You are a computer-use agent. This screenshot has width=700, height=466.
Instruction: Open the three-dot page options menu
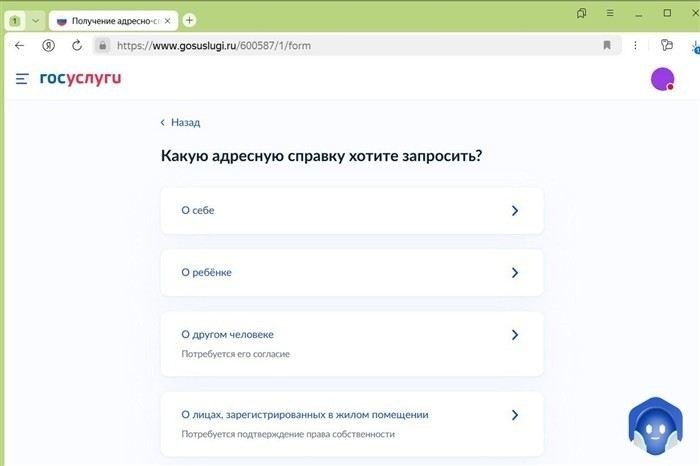(x=635, y=45)
